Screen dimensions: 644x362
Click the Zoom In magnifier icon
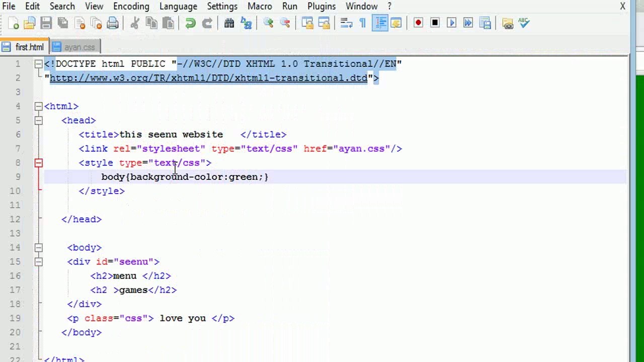coord(268,23)
